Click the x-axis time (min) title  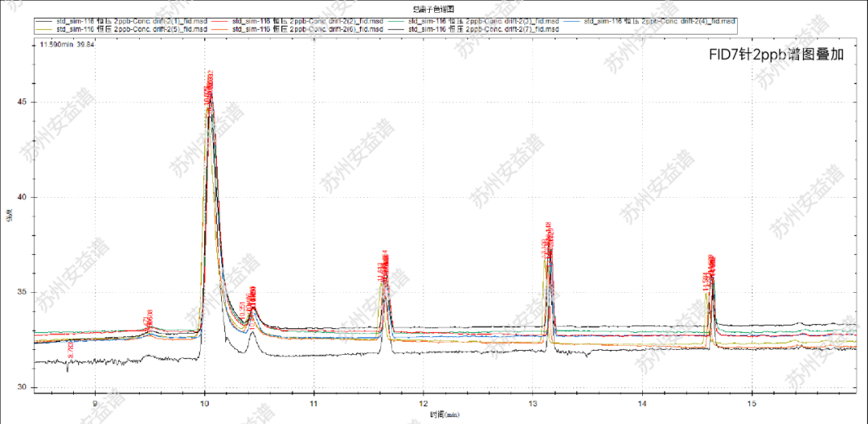click(x=433, y=414)
